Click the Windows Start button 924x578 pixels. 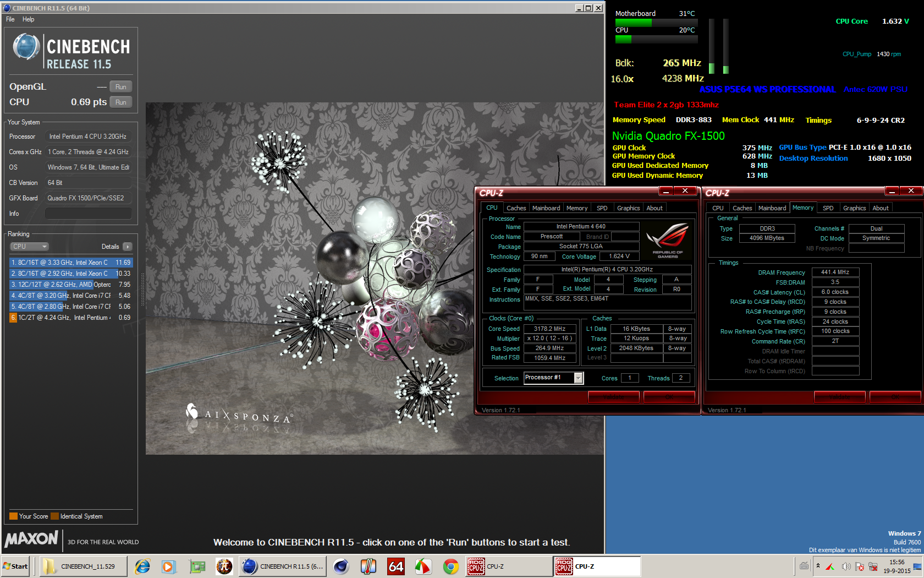[x=15, y=566]
